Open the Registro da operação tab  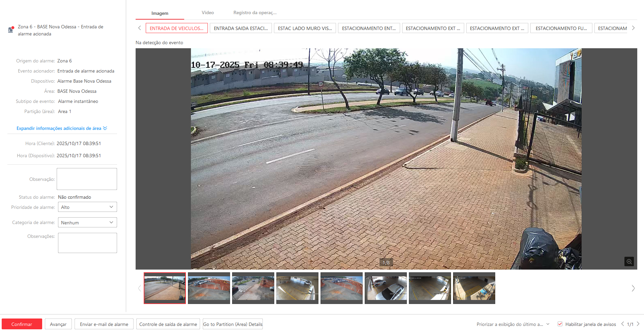click(x=255, y=13)
